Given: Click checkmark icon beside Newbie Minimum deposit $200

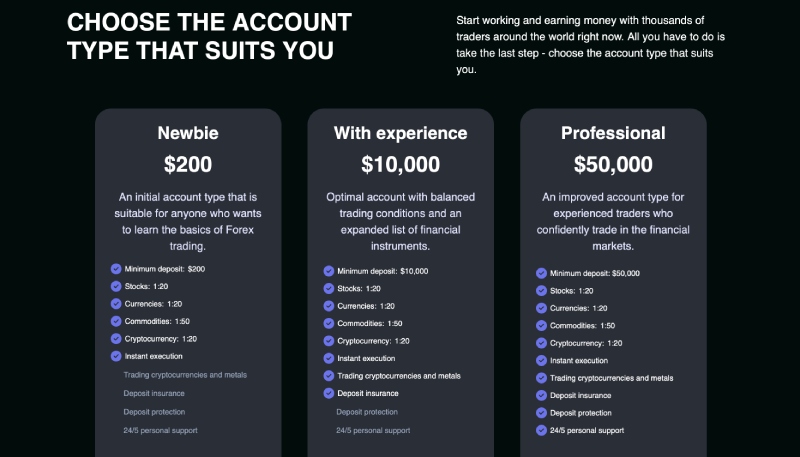Looking at the screenshot, I should coord(116,269).
